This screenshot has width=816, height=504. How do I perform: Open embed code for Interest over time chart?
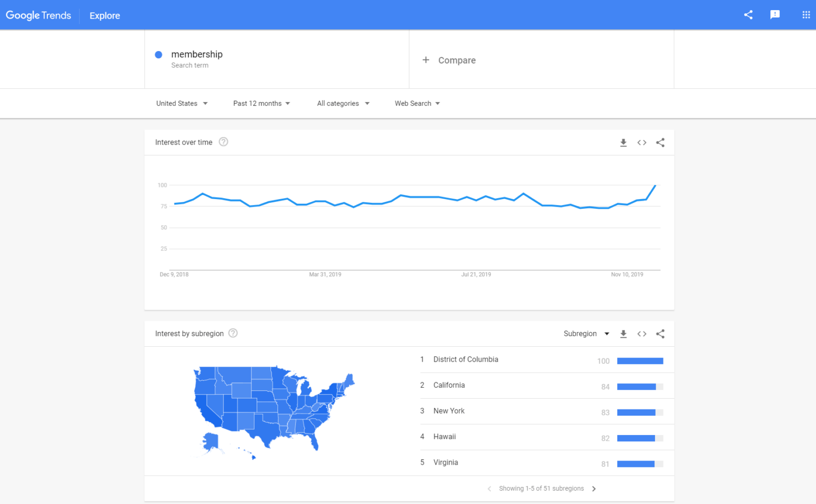click(642, 142)
